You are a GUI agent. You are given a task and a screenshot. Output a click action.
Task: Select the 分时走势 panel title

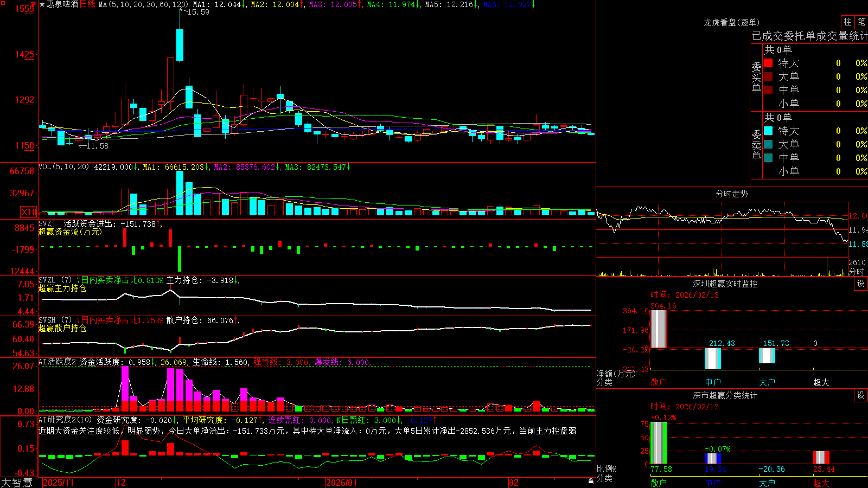(731, 194)
